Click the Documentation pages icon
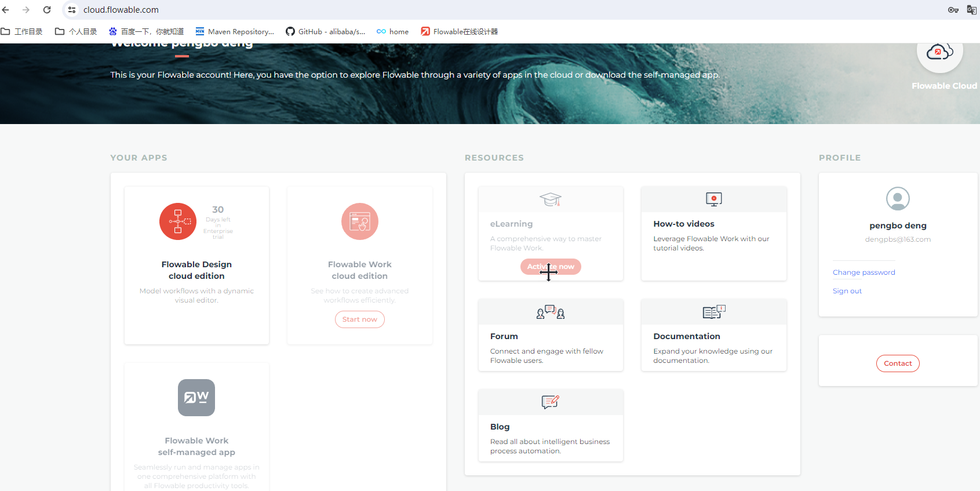The height and width of the screenshot is (491, 980). (x=714, y=312)
